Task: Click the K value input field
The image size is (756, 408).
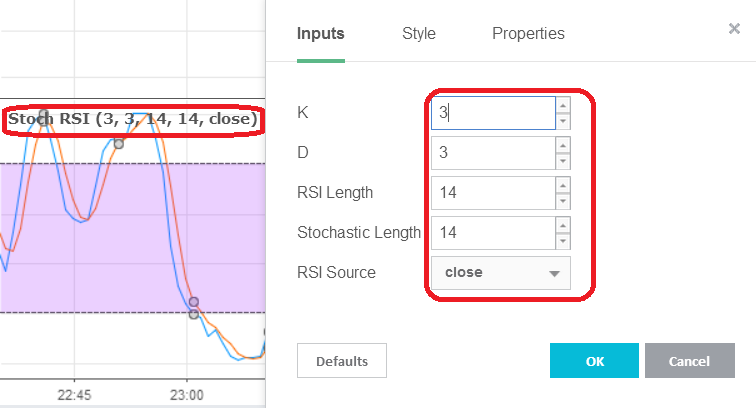Action: pyautogui.click(x=493, y=113)
